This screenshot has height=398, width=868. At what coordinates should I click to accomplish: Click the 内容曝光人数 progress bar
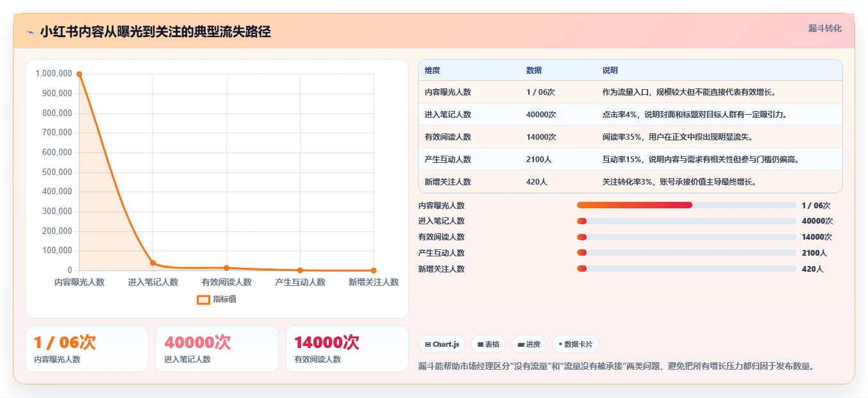click(687, 205)
